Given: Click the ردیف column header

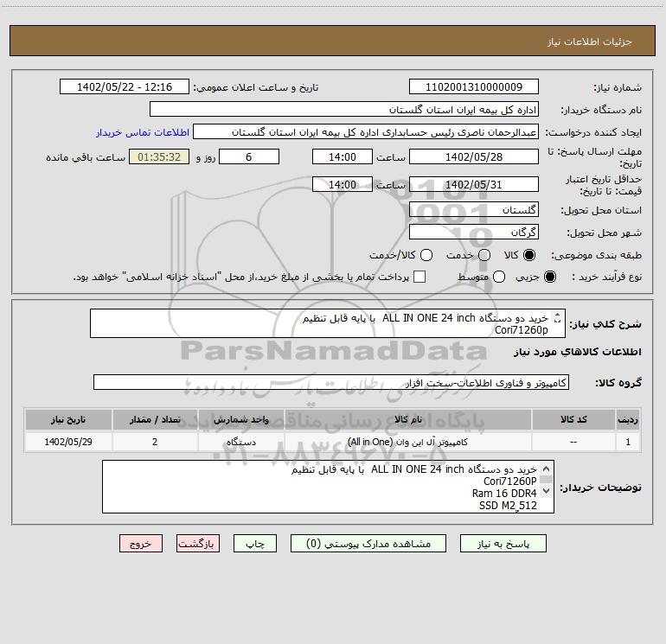Looking at the screenshot, I should [x=628, y=419].
